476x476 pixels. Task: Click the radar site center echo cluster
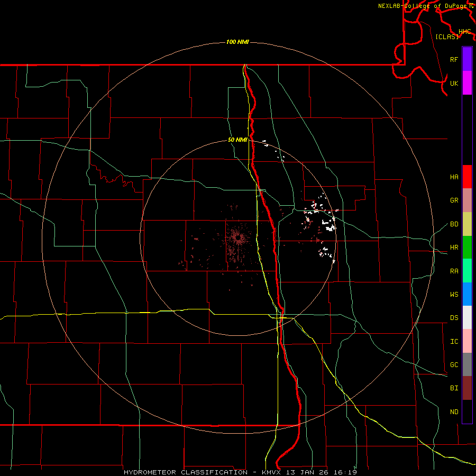click(x=239, y=239)
